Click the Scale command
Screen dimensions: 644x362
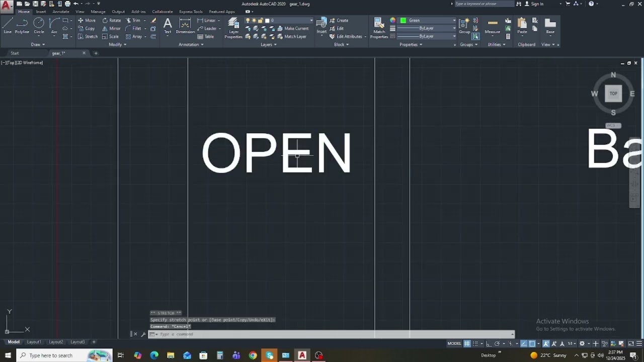110,37
